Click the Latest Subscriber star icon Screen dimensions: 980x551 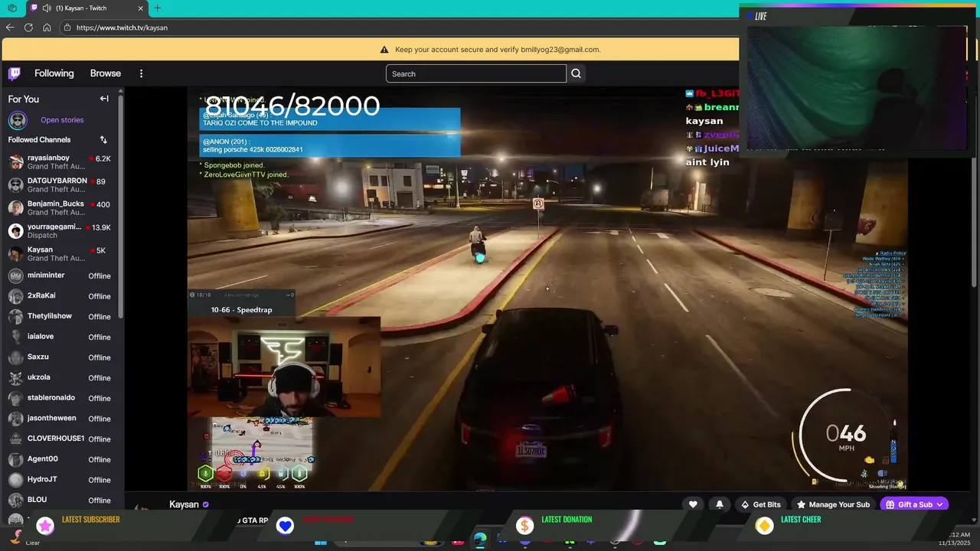[x=45, y=525]
